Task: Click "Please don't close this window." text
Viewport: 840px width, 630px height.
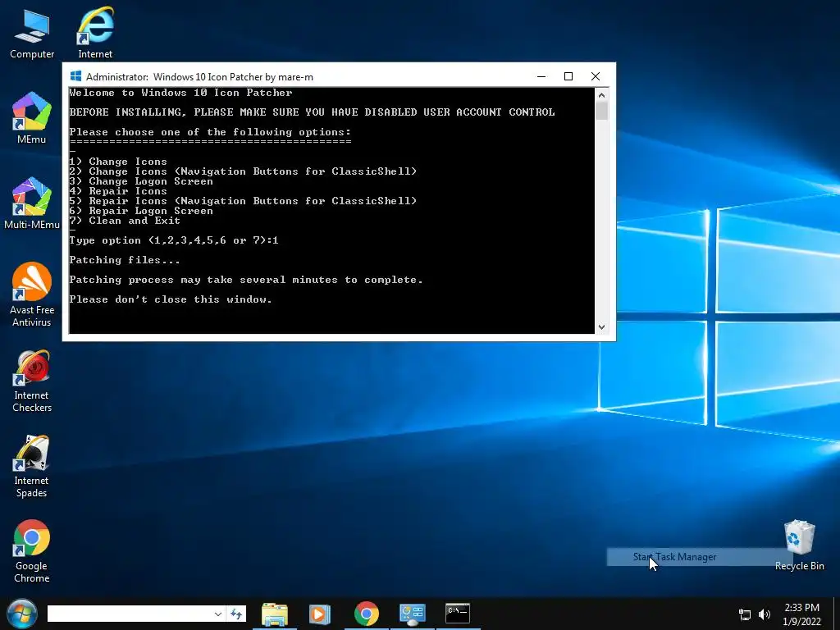Action: click(x=171, y=299)
